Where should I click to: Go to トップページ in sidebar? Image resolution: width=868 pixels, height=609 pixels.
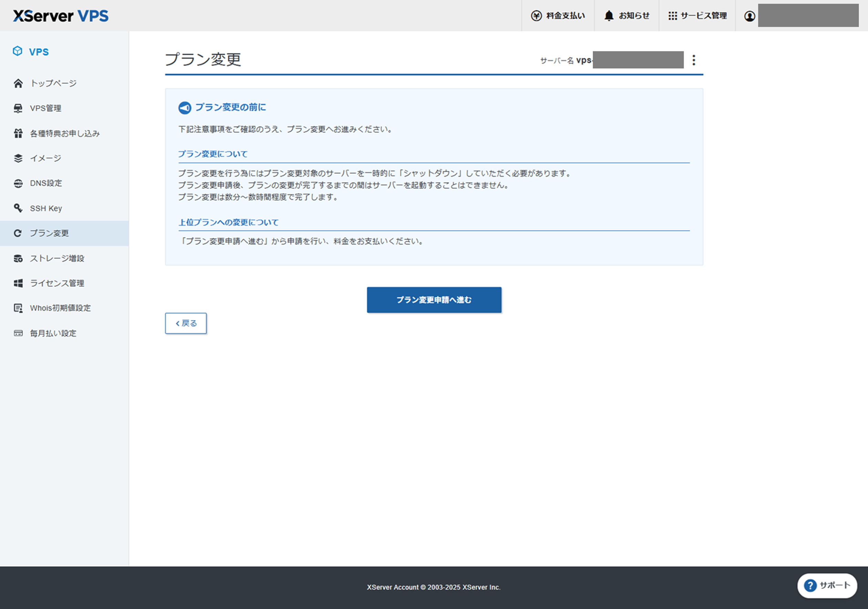click(53, 83)
